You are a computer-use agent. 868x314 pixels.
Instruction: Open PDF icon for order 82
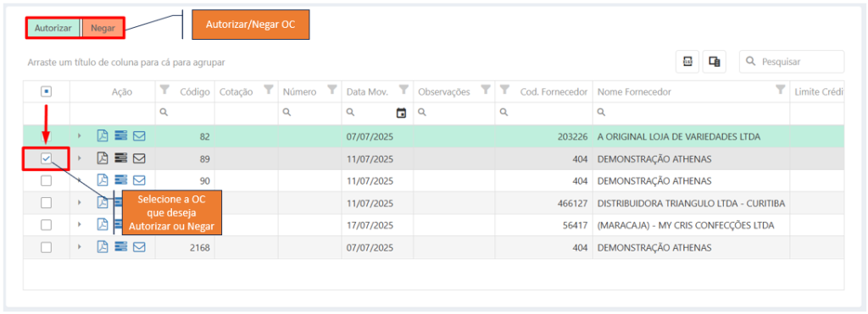coord(103,135)
